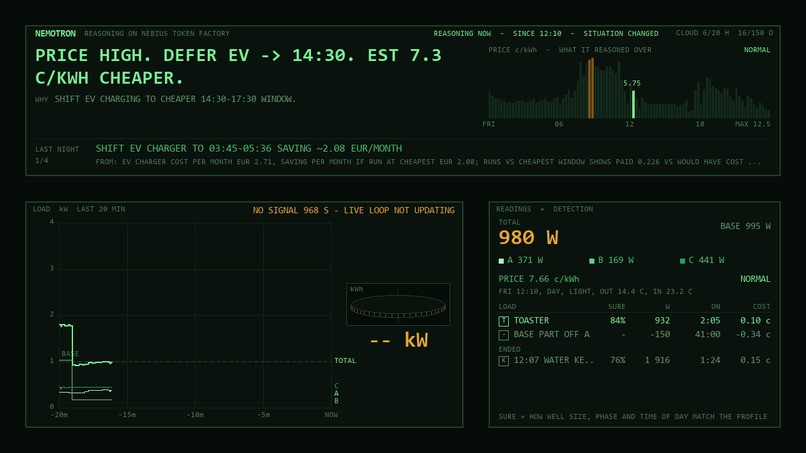This screenshot has height=453, width=806.
Task: Click toaster 932 watt value
Action: click(x=662, y=320)
